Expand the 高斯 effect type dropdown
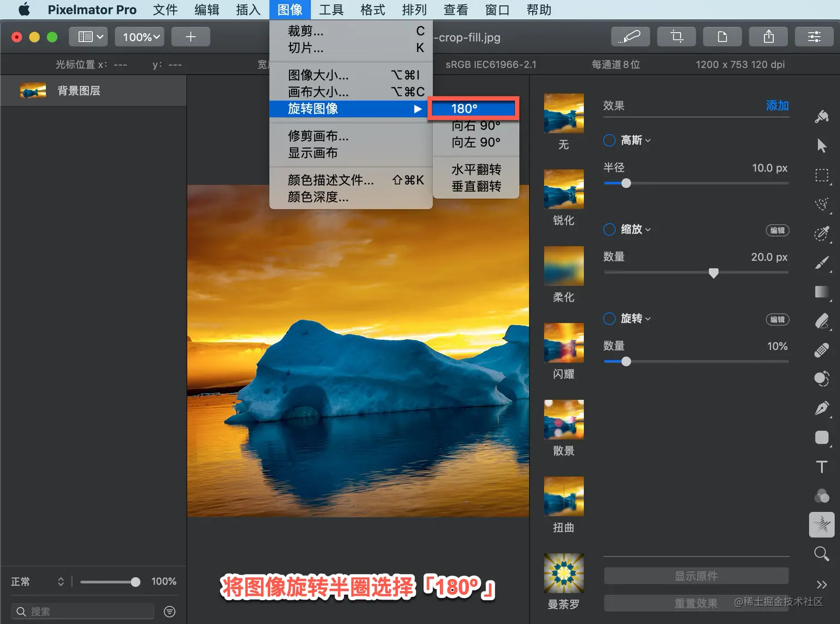This screenshot has height=624, width=840. click(636, 140)
